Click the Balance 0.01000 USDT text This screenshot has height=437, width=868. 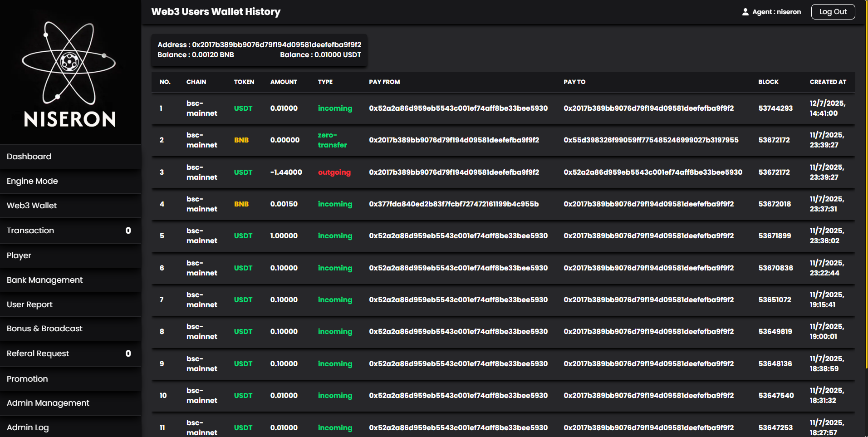[x=320, y=54]
